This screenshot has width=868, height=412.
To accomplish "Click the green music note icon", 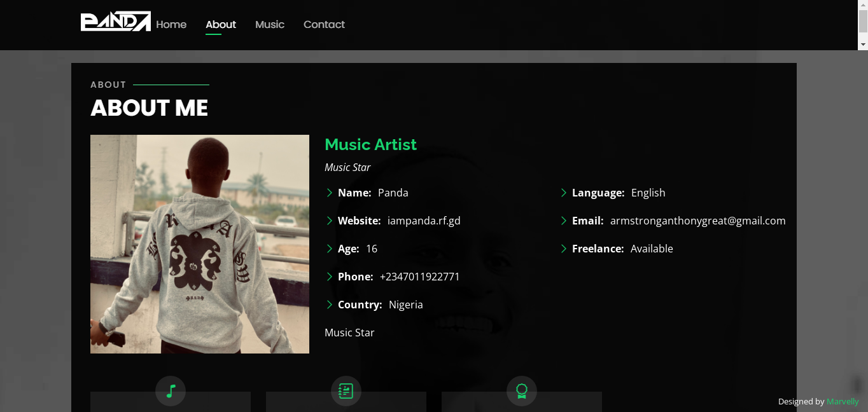I will click(x=171, y=391).
